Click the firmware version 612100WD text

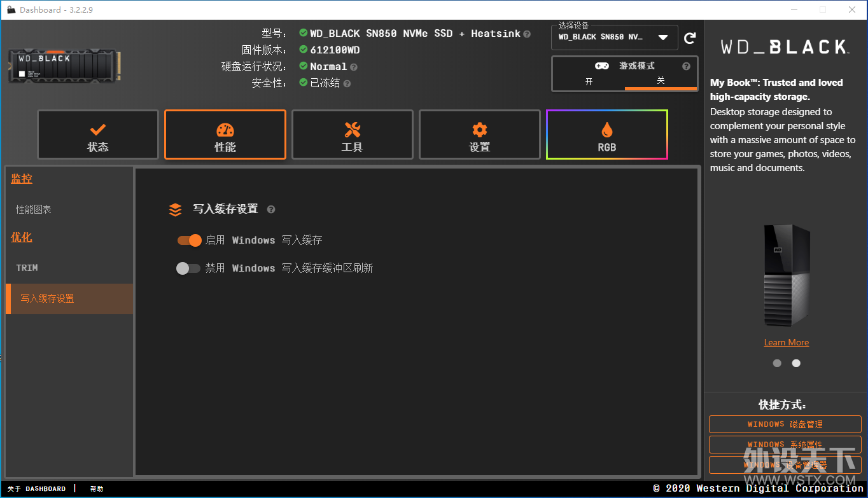point(335,50)
